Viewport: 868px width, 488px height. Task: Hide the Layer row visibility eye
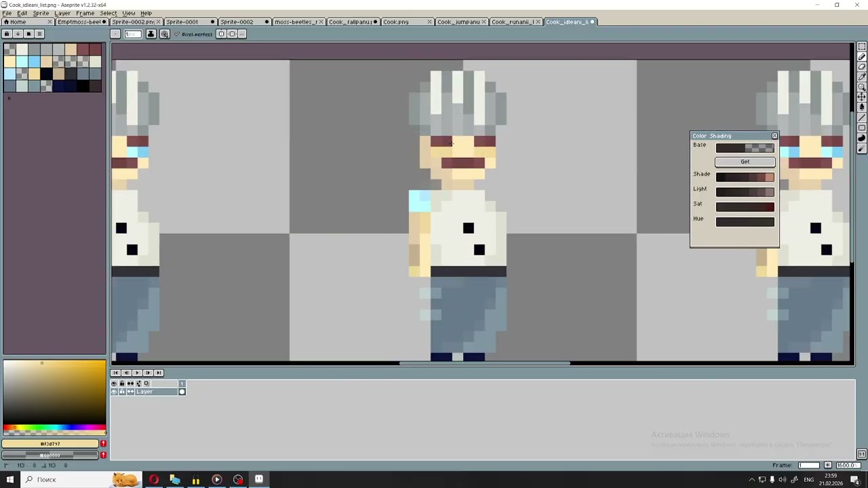pyautogui.click(x=114, y=392)
